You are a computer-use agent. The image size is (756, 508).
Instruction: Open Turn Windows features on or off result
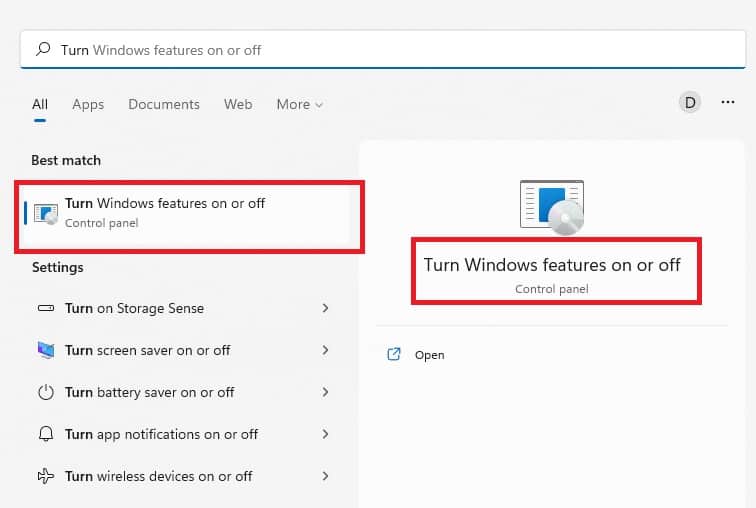(187, 213)
